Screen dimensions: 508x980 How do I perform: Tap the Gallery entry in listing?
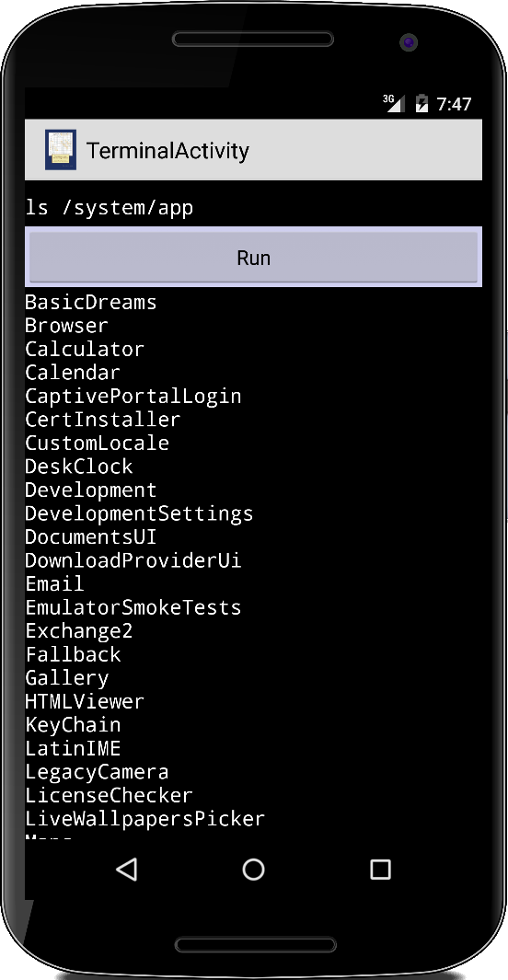[67, 678]
